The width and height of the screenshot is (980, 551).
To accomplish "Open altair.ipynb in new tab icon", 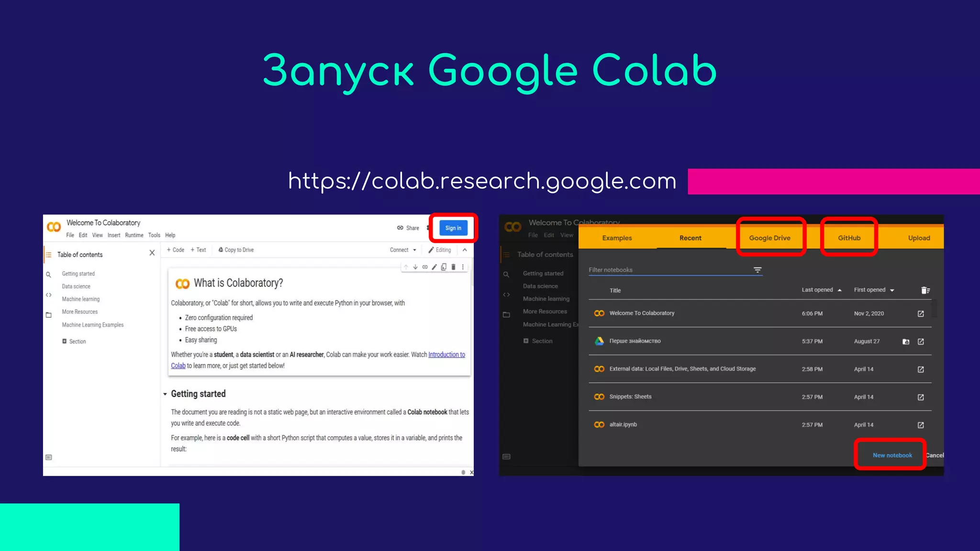I will pyautogui.click(x=921, y=425).
